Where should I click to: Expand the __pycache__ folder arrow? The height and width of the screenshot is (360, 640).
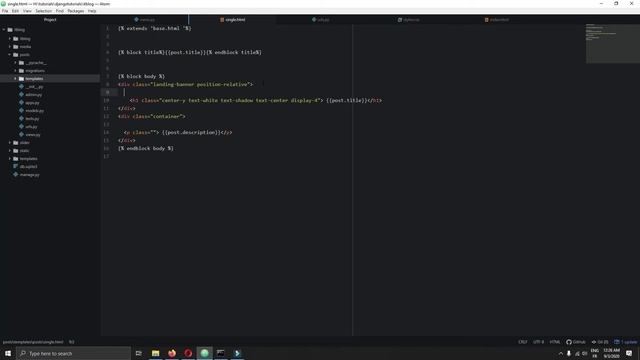point(16,63)
